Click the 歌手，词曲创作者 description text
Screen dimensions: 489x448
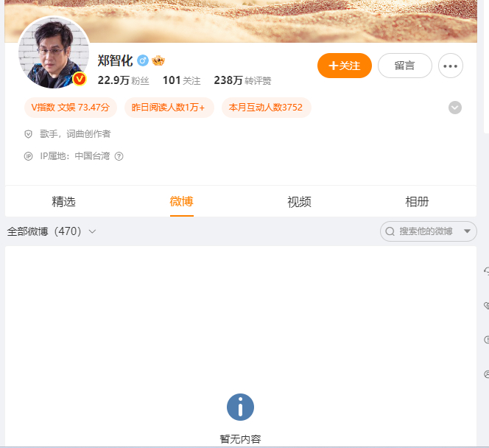(x=75, y=134)
